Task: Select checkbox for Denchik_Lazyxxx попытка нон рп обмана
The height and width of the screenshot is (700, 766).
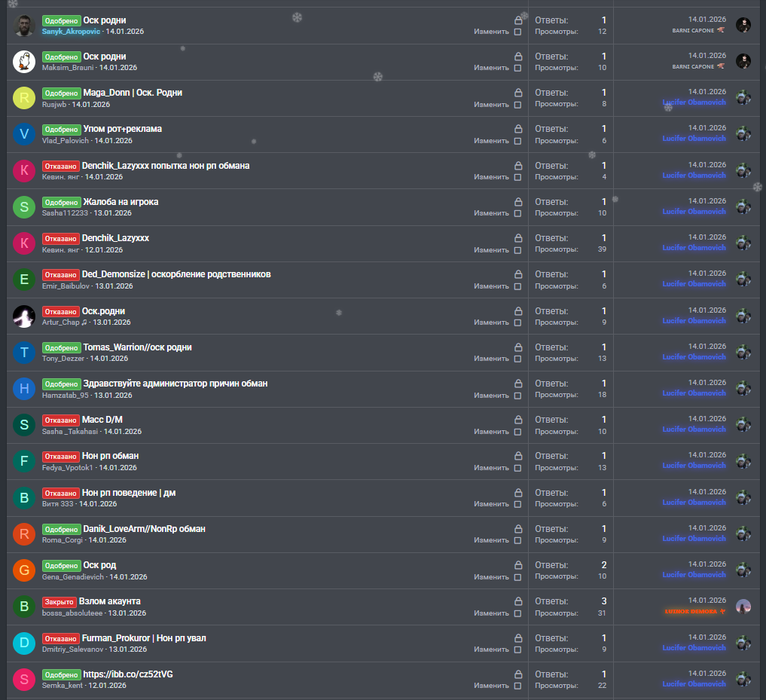Action: [518, 177]
